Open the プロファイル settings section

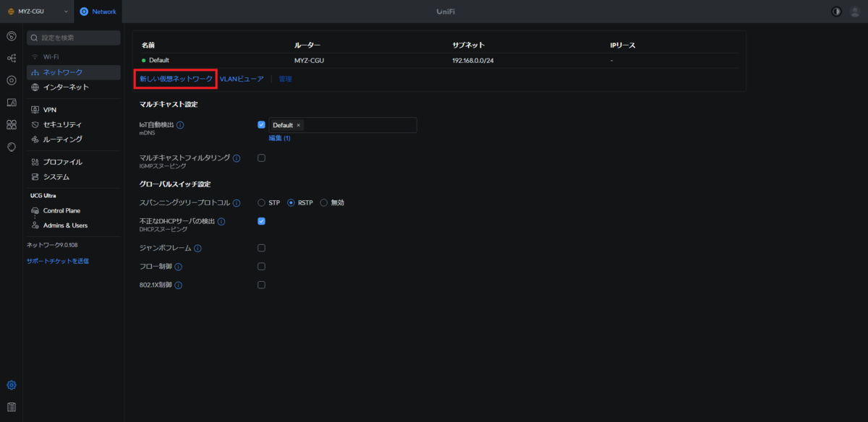click(x=74, y=162)
